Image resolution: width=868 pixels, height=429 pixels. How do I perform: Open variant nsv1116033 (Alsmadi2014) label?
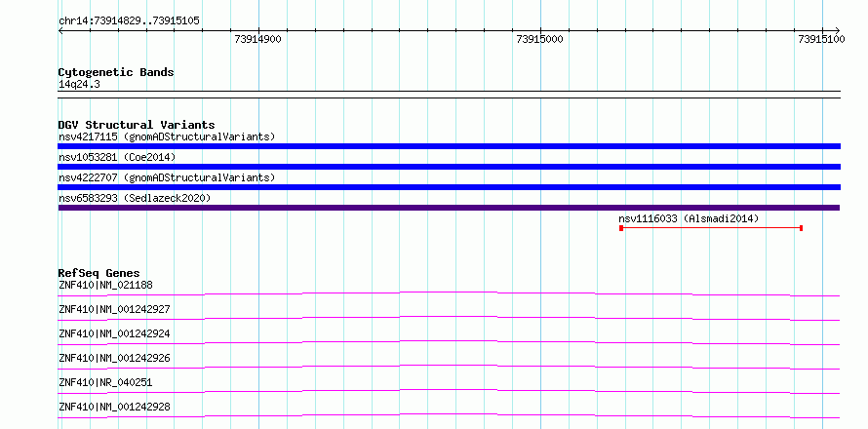point(689,218)
